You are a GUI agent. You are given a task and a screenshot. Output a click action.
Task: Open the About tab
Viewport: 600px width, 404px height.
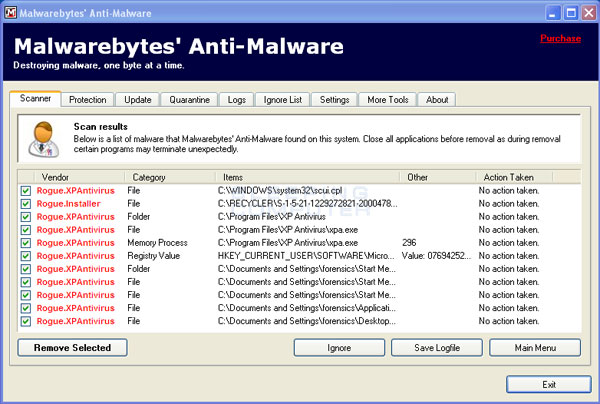pos(437,100)
